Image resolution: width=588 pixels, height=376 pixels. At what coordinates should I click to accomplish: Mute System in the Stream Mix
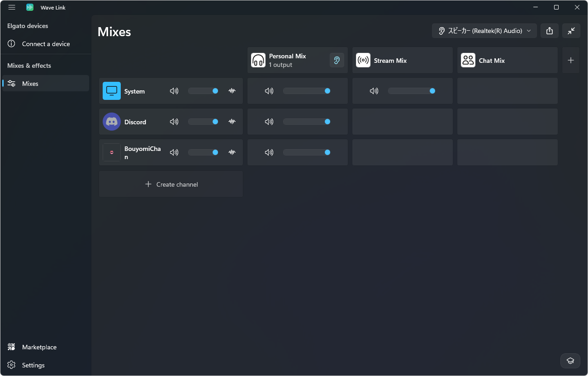tap(374, 91)
